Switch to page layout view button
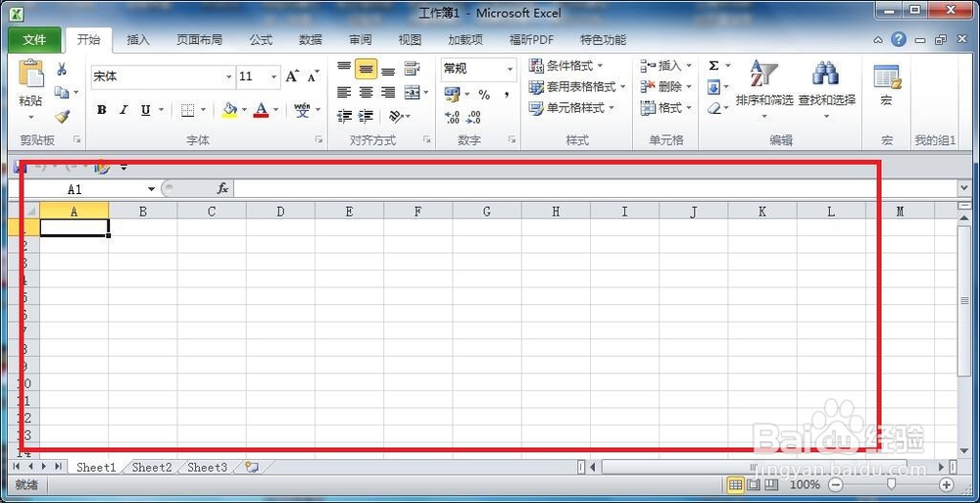 click(754, 484)
